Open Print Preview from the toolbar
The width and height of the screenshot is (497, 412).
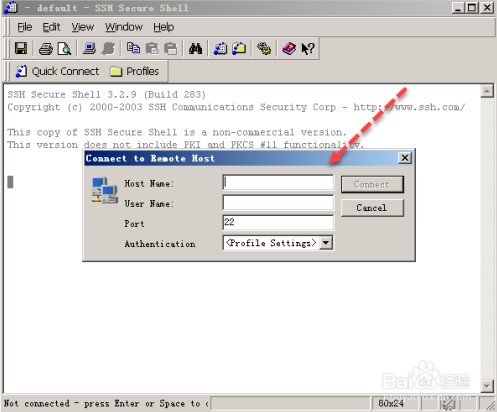coord(64,49)
